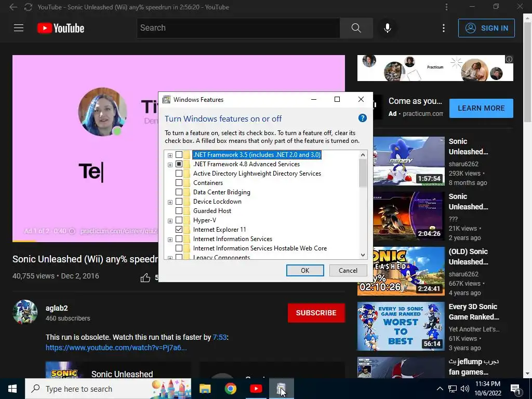
Task: Click the ad info icon in video player
Action: (x=72, y=231)
